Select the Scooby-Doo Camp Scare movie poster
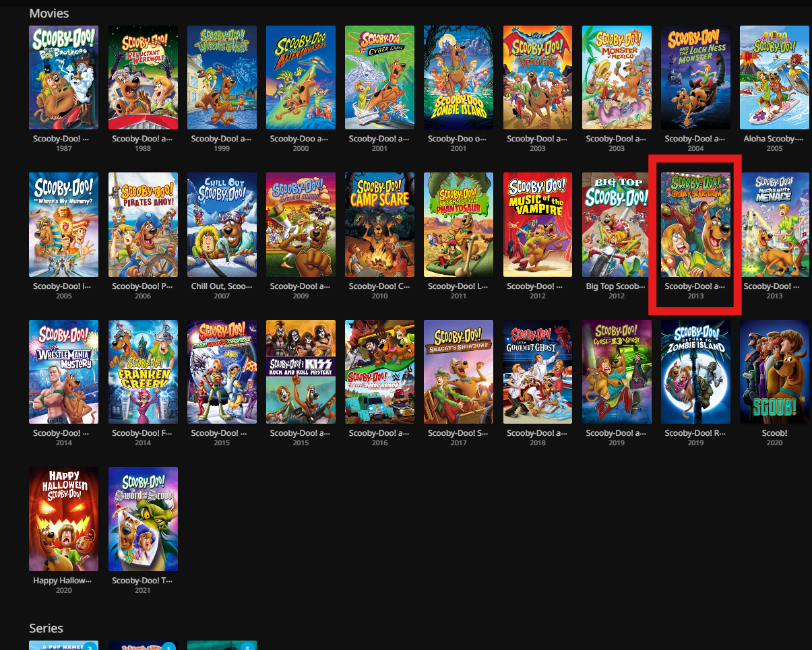The height and width of the screenshot is (650, 812). pos(379,224)
